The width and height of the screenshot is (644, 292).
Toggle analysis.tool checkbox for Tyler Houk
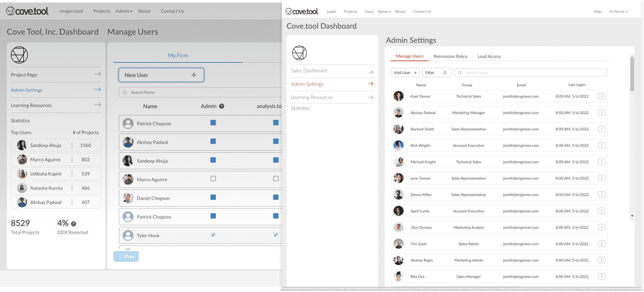pos(275,235)
